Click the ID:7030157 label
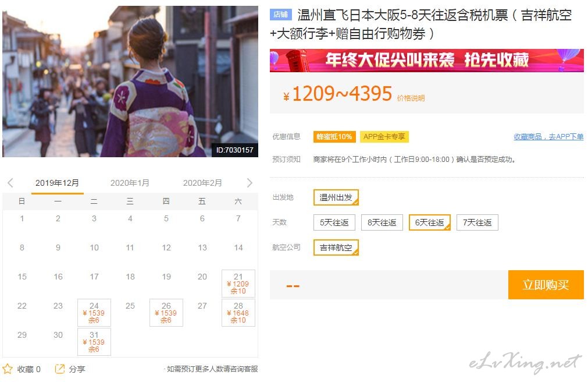This screenshot has height=382, width=588. click(x=235, y=150)
